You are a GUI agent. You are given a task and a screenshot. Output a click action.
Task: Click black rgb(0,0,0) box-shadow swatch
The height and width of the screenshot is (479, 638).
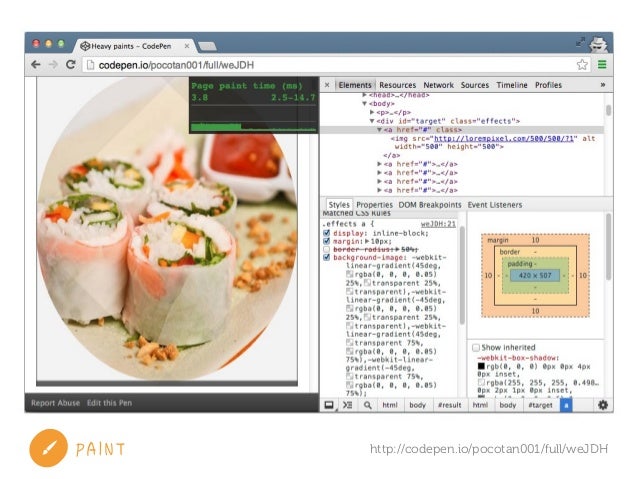pos(481,366)
